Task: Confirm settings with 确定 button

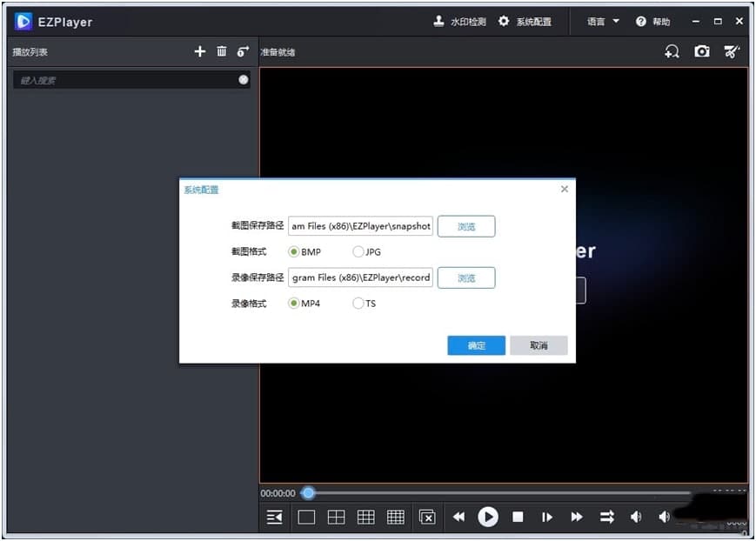Action: (x=476, y=345)
